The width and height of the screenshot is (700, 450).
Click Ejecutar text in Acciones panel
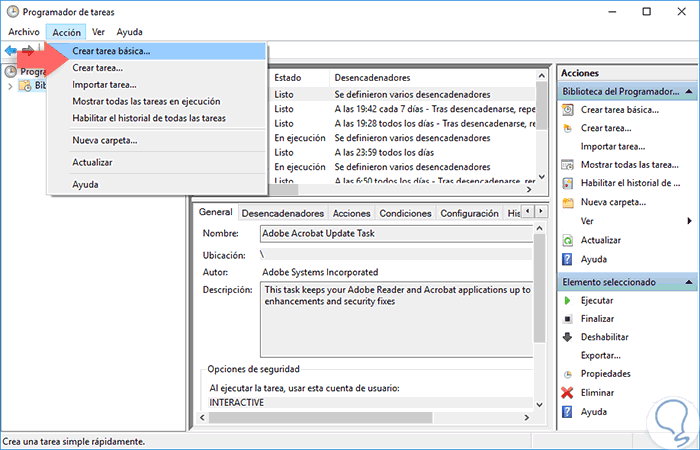597,301
